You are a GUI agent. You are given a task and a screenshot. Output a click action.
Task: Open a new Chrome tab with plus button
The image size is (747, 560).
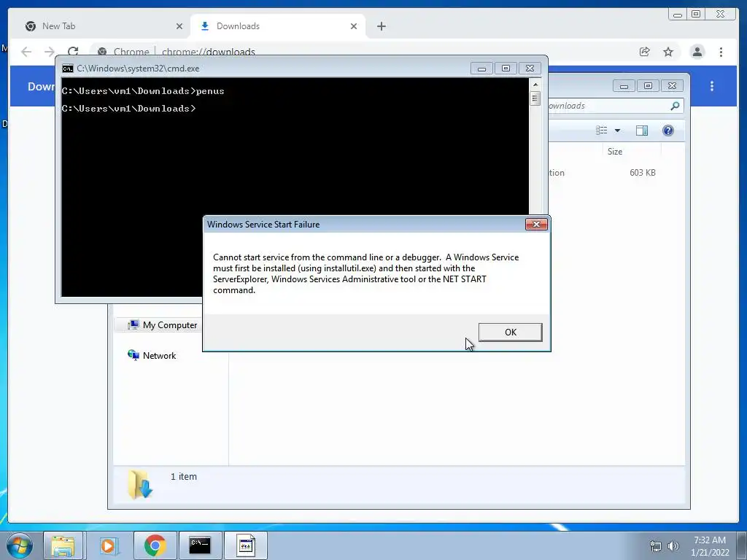(381, 26)
